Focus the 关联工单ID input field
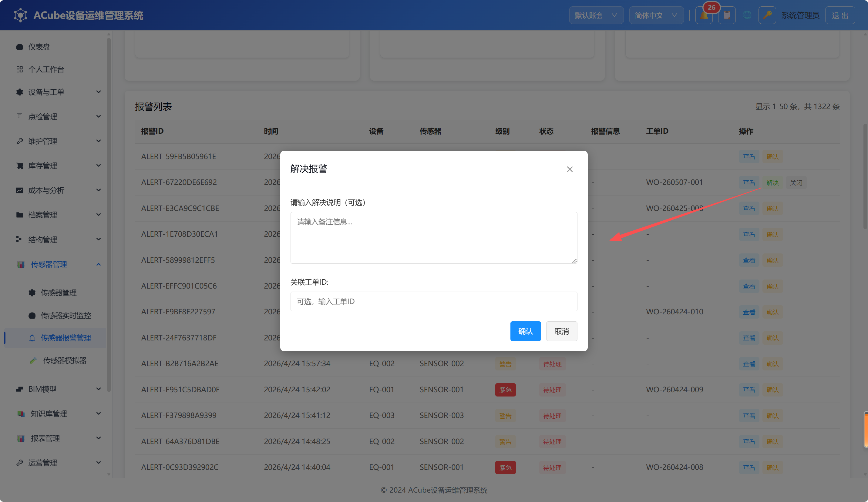868x502 pixels. pyautogui.click(x=434, y=302)
